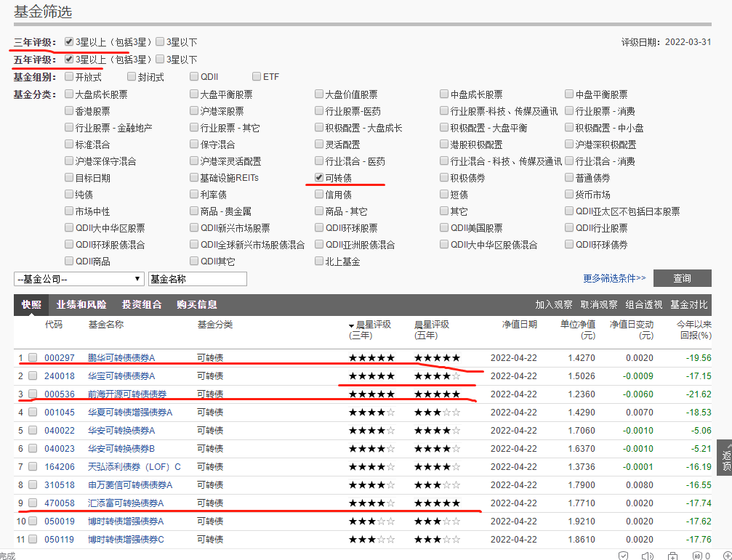Open the 基金公司 company dropdown
Screen dimensions: 732x560
pos(79,278)
